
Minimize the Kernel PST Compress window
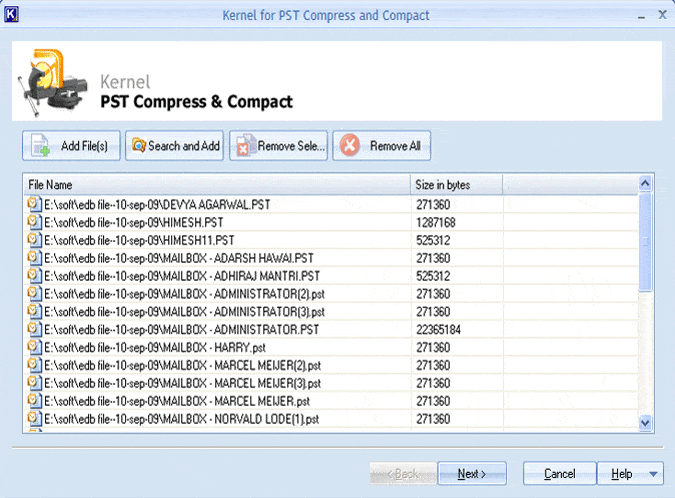(641, 16)
